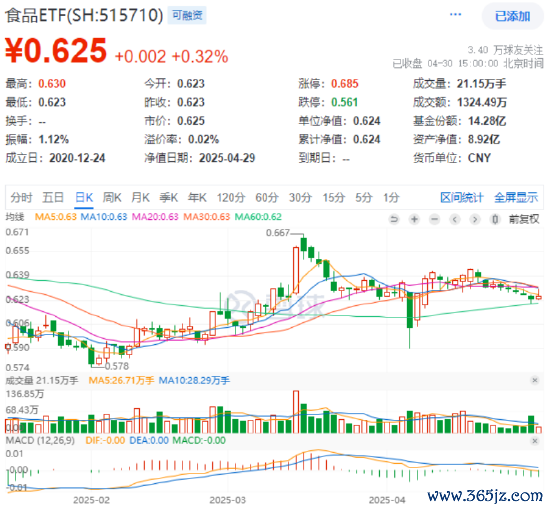Click the 成立日 date 2020-12-24
Image resolution: width=550 pixels, height=511 pixels.
77,158
